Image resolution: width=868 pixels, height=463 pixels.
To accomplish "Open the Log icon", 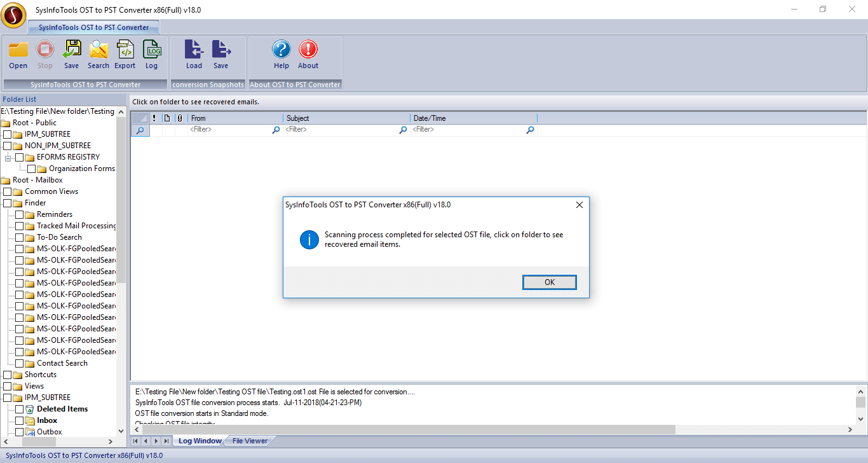I will [152, 49].
